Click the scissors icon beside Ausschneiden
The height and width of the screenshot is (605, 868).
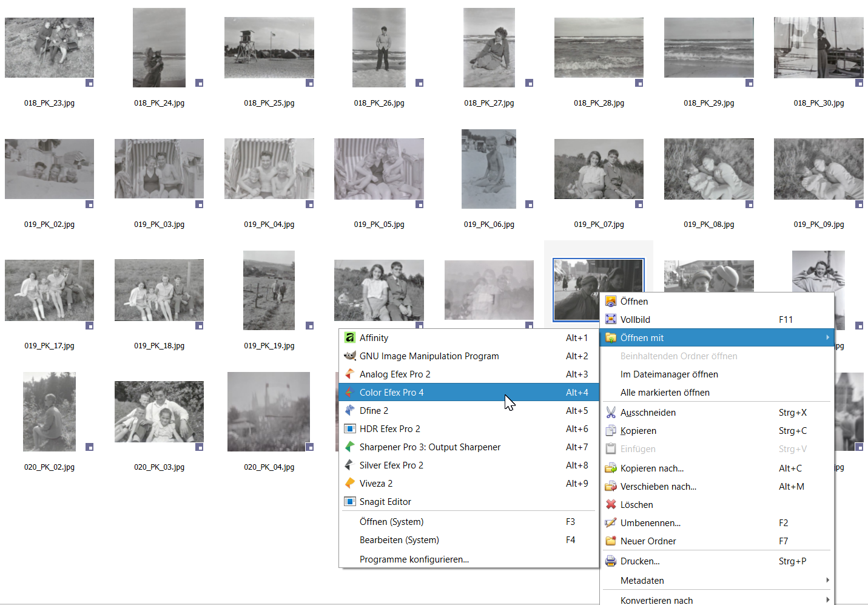(x=611, y=413)
